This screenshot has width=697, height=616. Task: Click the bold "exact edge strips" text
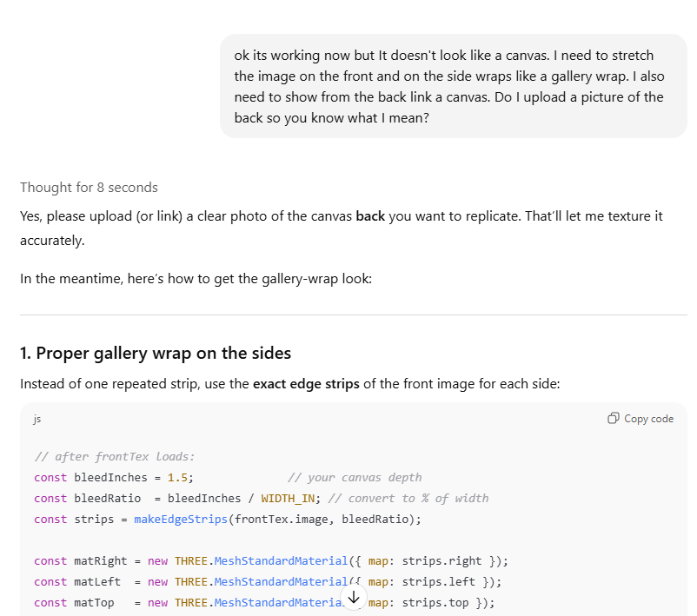(x=306, y=383)
